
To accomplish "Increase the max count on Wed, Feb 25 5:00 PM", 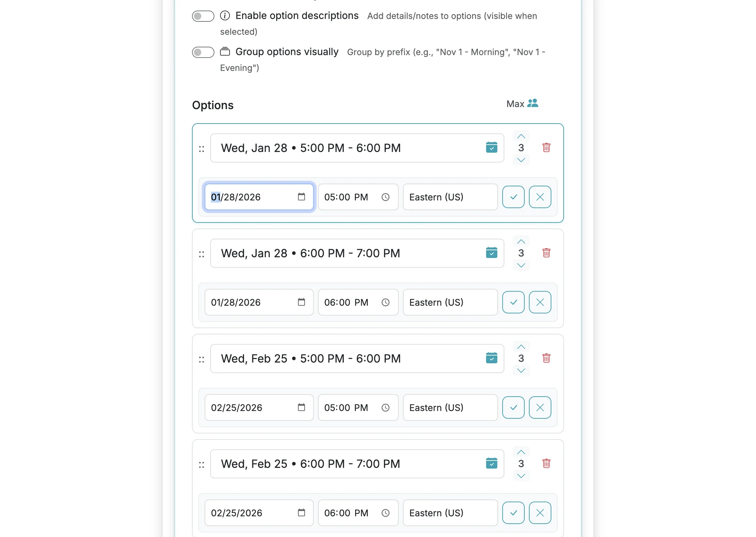I will tap(521, 347).
